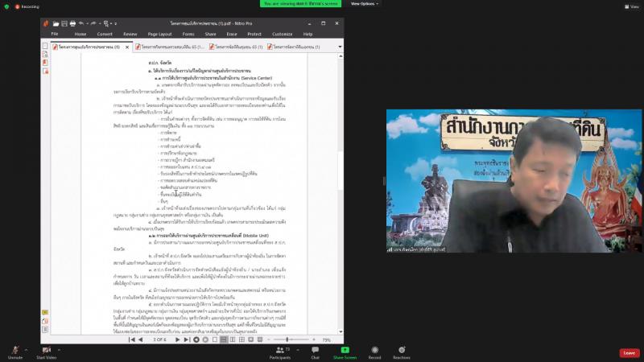The image size is (644, 362).
Task: Open audio options arrow beside Unmute
Action: [x=26, y=350]
